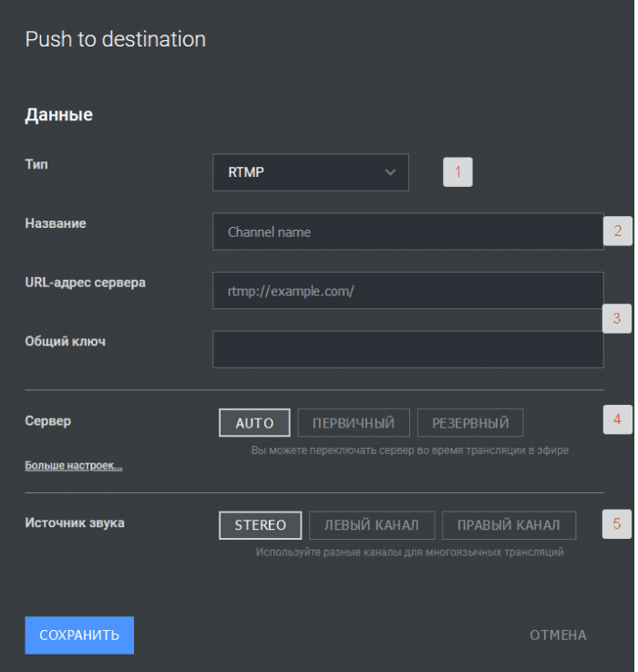
Task: Select the AUTO server option
Action: coord(254,423)
